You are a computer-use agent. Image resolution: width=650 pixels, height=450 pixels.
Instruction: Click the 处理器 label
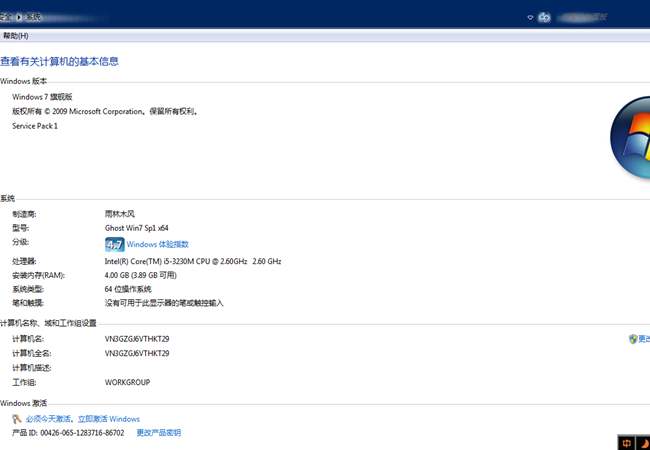coord(24,261)
